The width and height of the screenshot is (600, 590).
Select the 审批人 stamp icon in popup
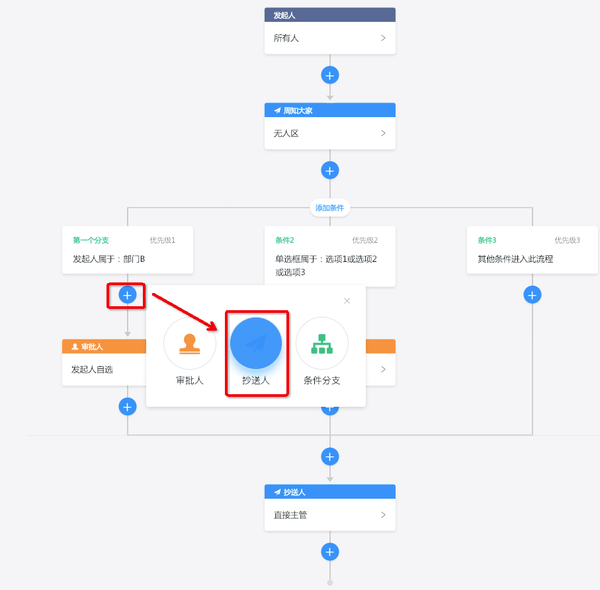tap(189, 343)
